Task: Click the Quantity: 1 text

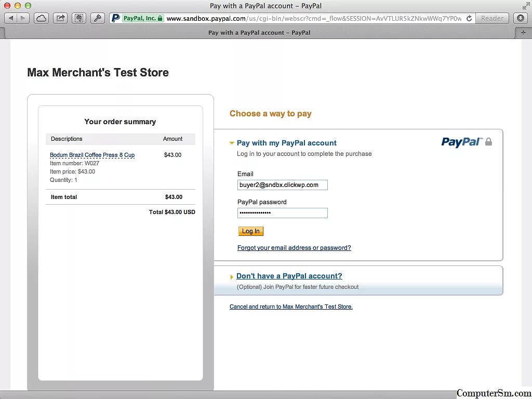Action: [x=63, y=180]
